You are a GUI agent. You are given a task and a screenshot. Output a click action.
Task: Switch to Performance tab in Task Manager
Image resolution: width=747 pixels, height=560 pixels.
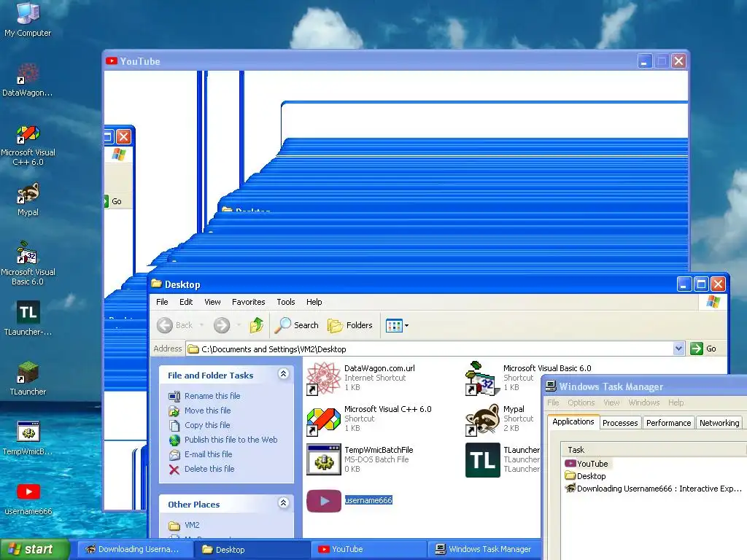[668, 423]
